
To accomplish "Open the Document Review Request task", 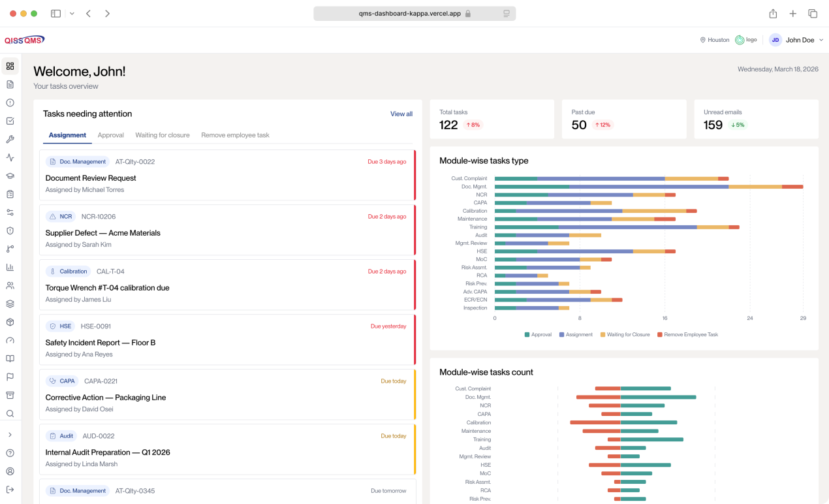I will click(227, 175).
